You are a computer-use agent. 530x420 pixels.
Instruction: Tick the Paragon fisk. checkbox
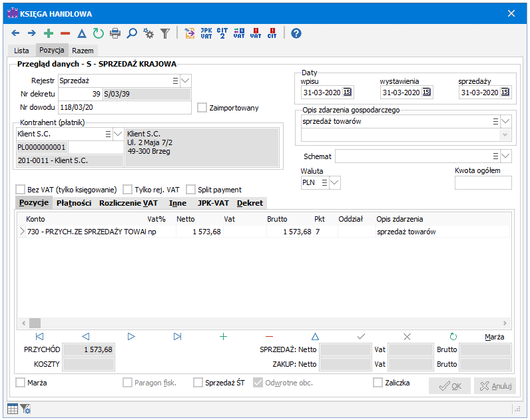click(127, 383)
